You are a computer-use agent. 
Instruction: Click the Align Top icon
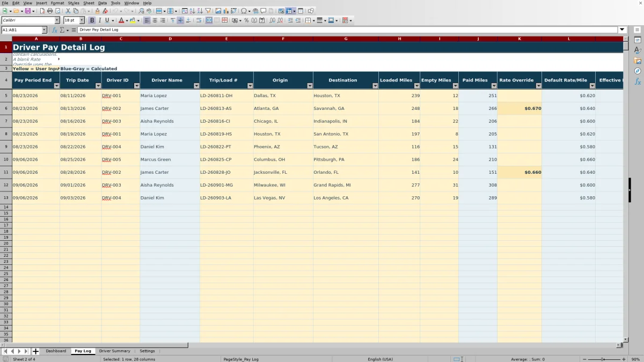[x=173, y=20]
